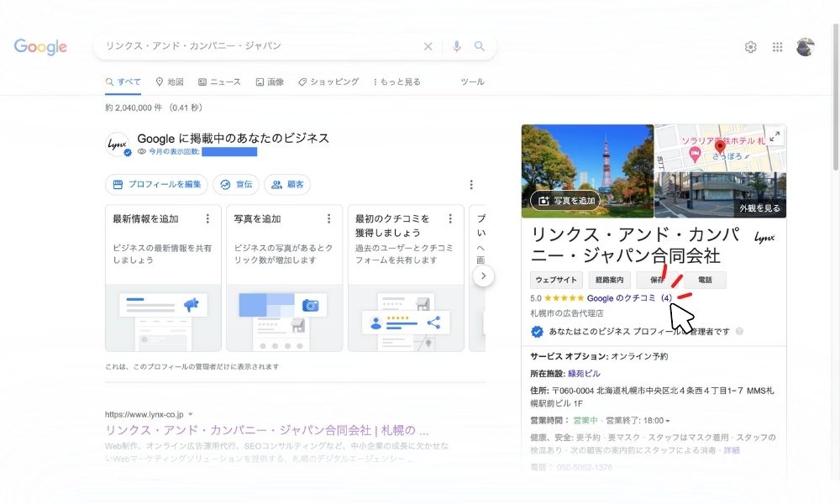
Task: Click the 写真を追加 button on the photo
Action: coord(565,201)
